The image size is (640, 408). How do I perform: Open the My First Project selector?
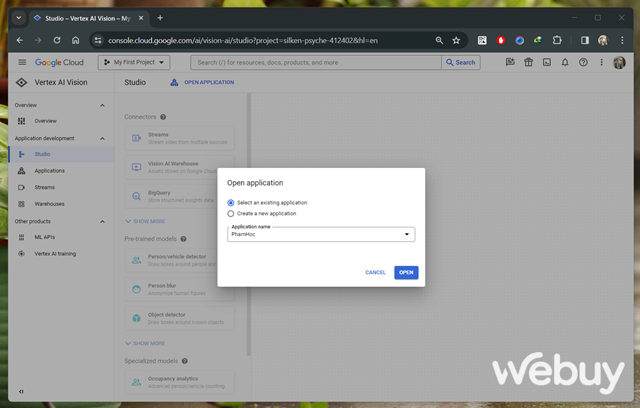point(134,62)
